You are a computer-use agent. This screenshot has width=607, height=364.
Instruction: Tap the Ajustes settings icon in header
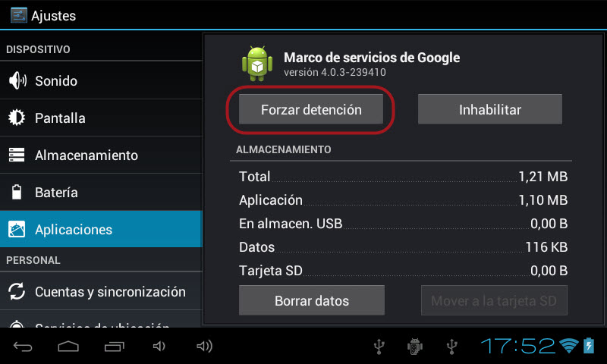[18, 15]
